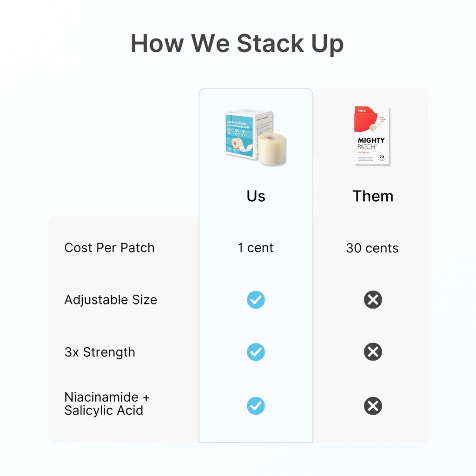Click the "Niacinamide + Salicylic Acid" label
Viewport: 476px width, 476px height.
coord(107,404)
